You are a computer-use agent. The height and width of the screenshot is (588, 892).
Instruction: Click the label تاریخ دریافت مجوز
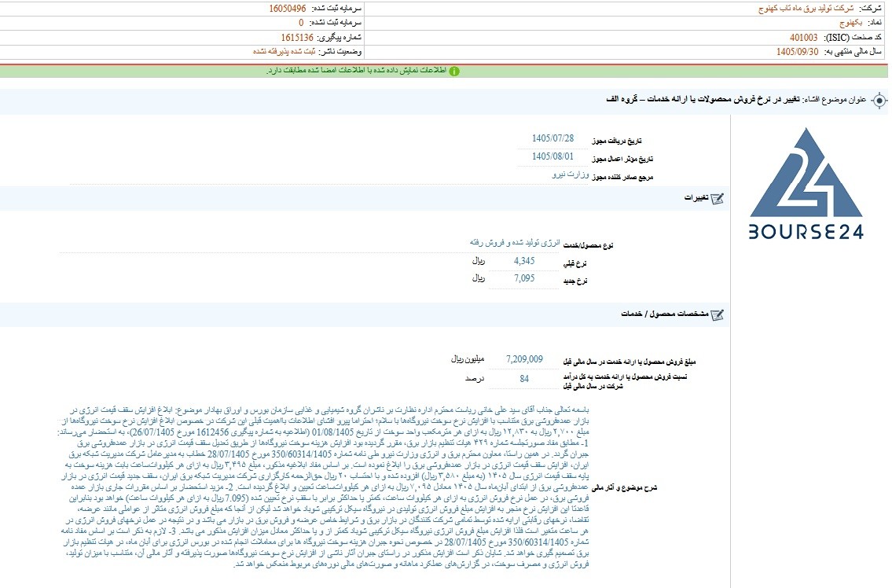coord(617,141)
